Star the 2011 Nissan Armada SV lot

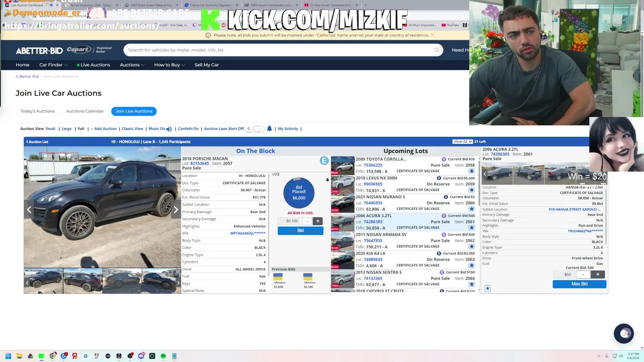click(471, 246)
